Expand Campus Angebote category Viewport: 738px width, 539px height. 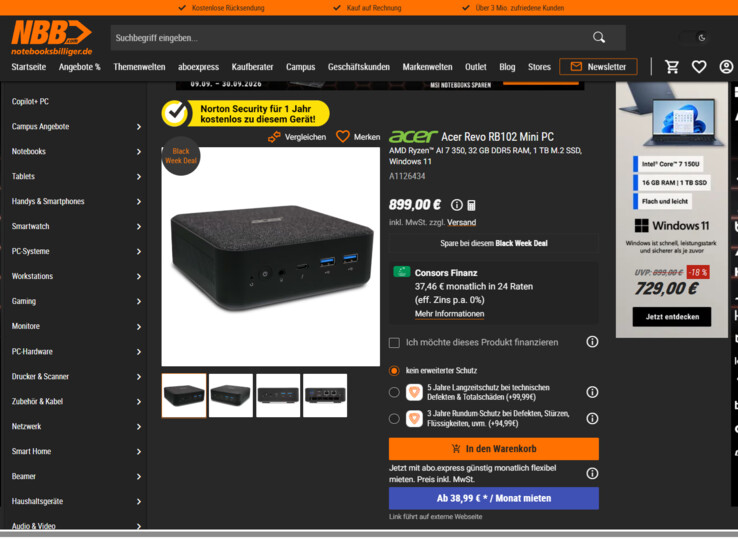click(138, 127)
